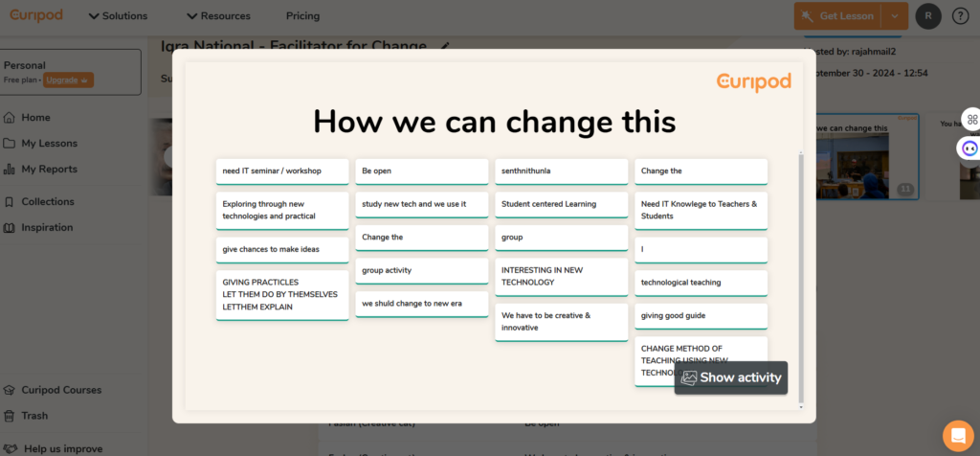Open Trash in the sidebar
The image size is (980, 456).
click(x=34, y=416)
